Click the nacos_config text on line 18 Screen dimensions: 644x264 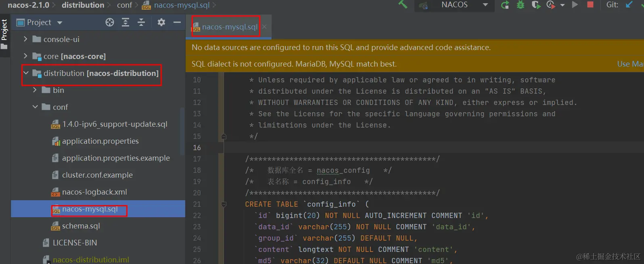point(343,170)
